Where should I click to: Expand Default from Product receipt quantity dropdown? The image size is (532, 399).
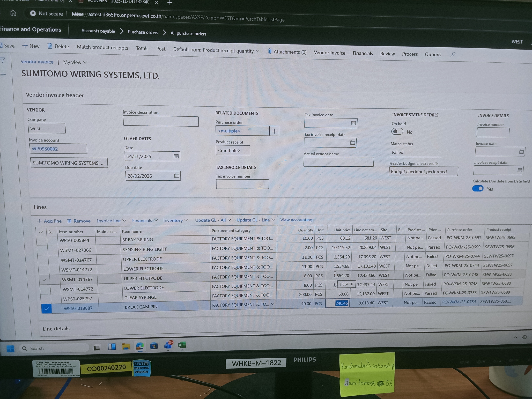pos(258,51)
